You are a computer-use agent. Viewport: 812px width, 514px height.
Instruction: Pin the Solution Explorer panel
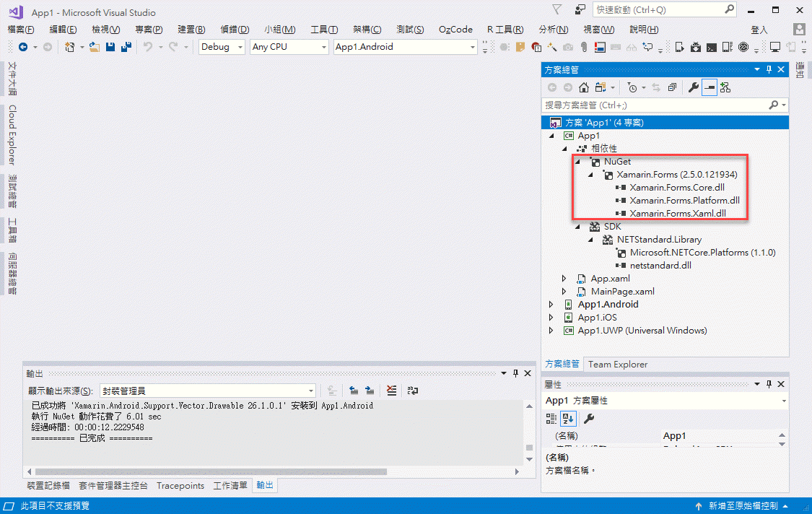(769, 69)
